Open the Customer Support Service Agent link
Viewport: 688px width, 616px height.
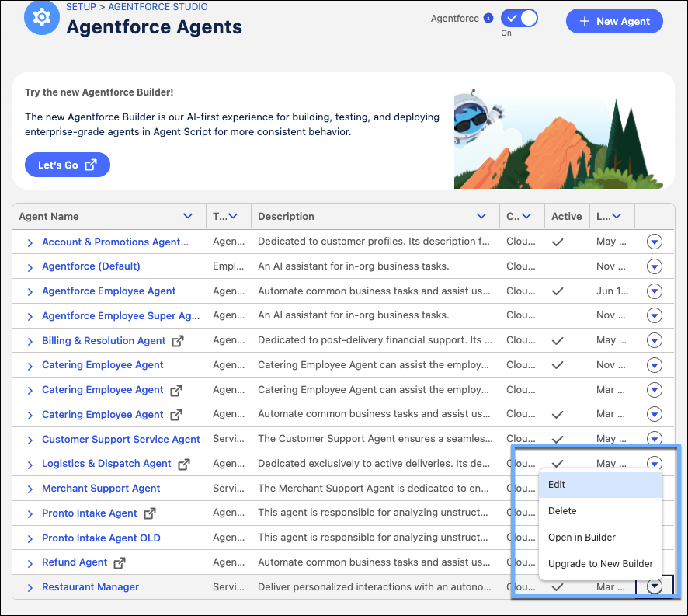point(120,440)
